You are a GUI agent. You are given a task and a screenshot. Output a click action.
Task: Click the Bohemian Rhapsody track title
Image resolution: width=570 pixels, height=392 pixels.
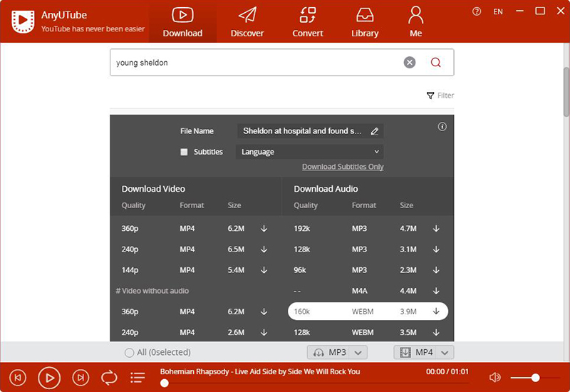tap(260, 371)
